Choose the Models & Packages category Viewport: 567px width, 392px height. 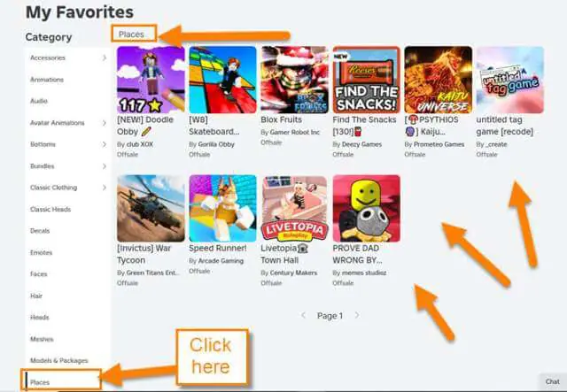59,360
